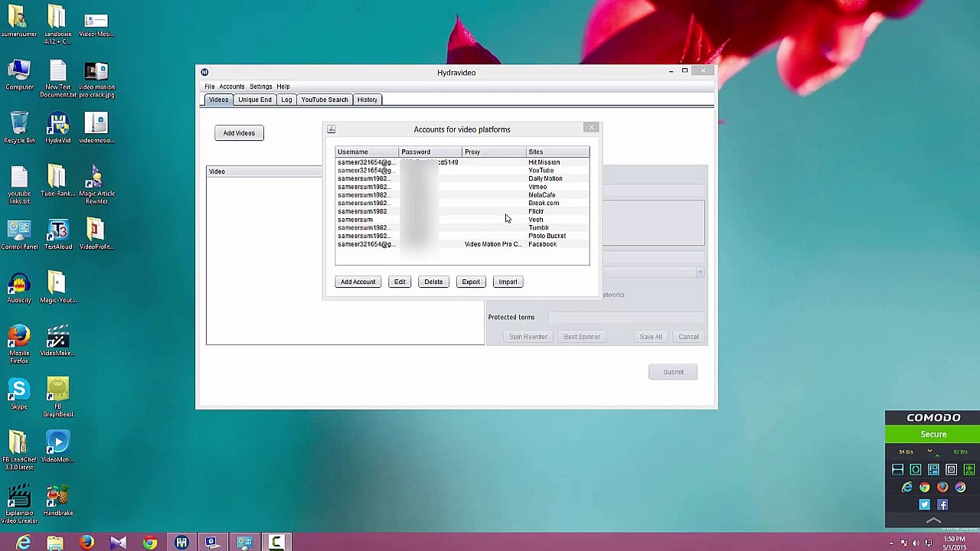Open FB LeadChef 3.3.0 latest folder
The width and height of the screenshot is (980, 551).
click(x=19, y=451)
